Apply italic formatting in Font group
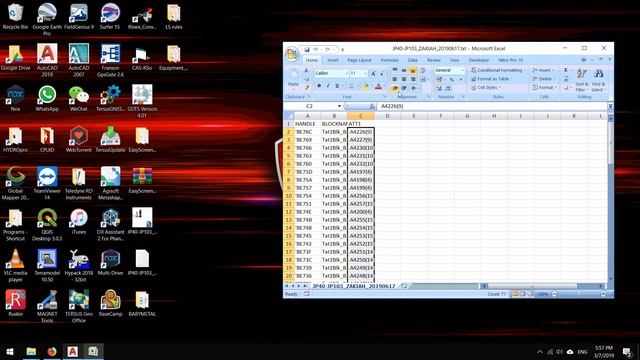Screen dimensions: 640x360 tap(328, 86)
